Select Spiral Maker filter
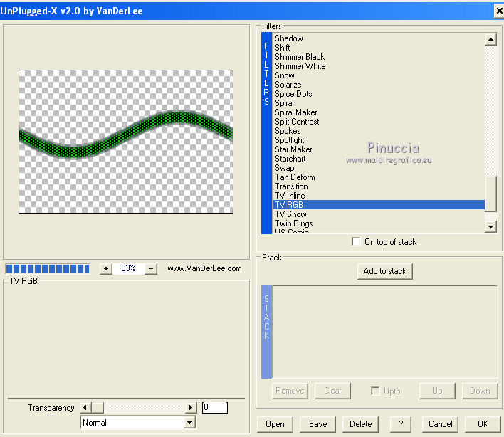Image resolution: width=504 pixels, height=437 pixels. [379, 112]
